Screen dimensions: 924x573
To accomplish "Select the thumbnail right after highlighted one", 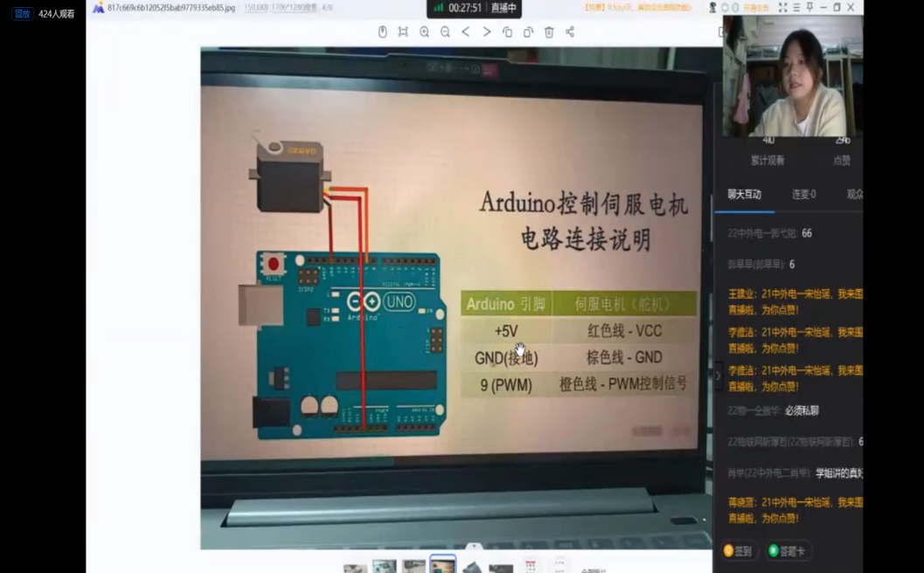I will 472,566.
